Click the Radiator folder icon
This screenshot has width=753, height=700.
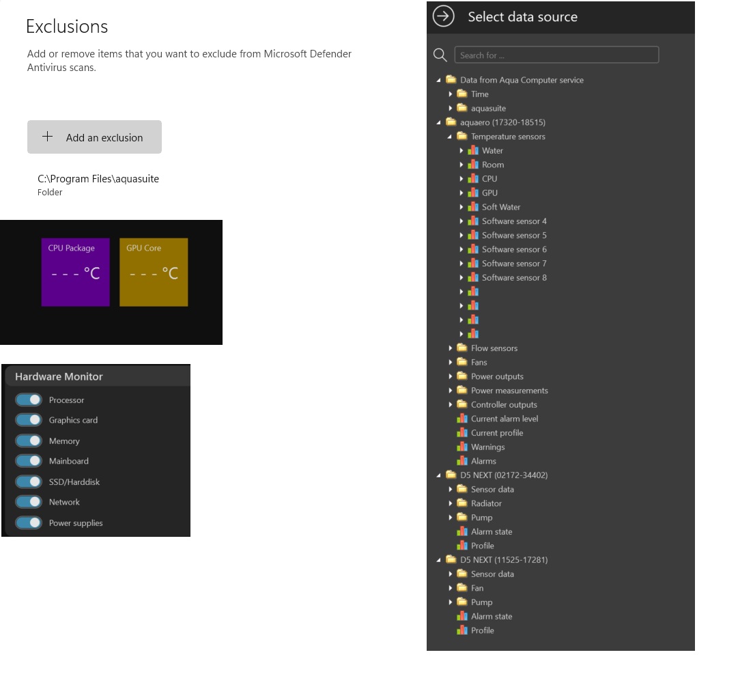tap(462, 503)
